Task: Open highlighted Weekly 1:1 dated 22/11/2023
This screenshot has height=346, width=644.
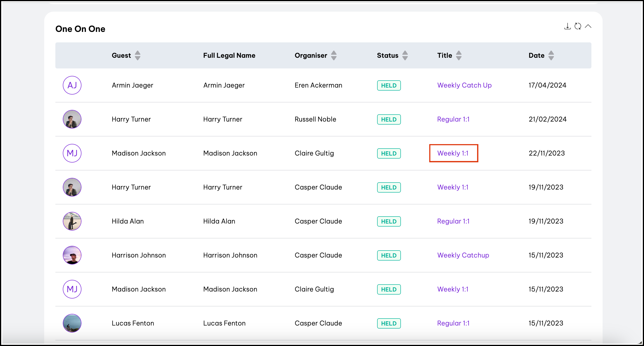Action: tap(453, 153)
